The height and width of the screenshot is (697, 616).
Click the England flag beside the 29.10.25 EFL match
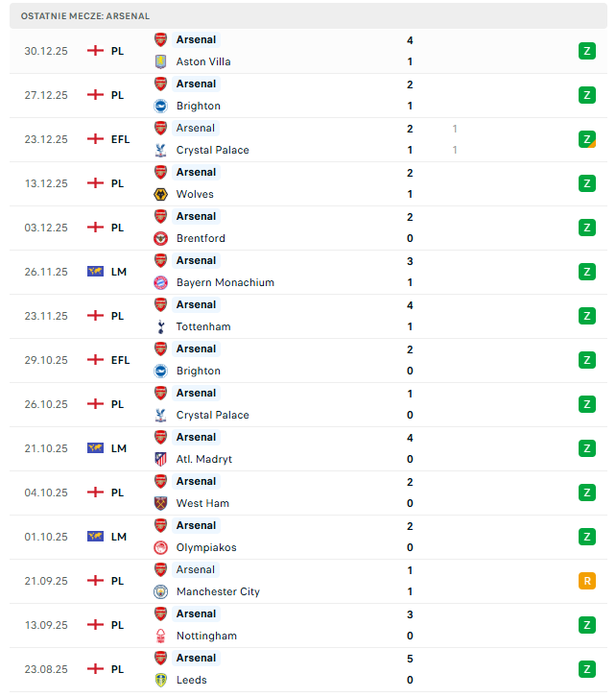[x=95, y=360]
